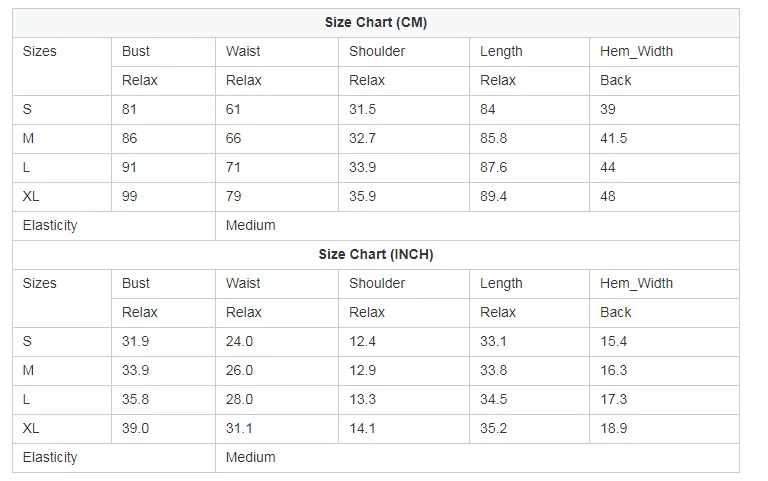Click the Hem_Width header in the CM chart
Image resolution: width=768 pixels, height=481 pixels.
(x=636, y=51)
